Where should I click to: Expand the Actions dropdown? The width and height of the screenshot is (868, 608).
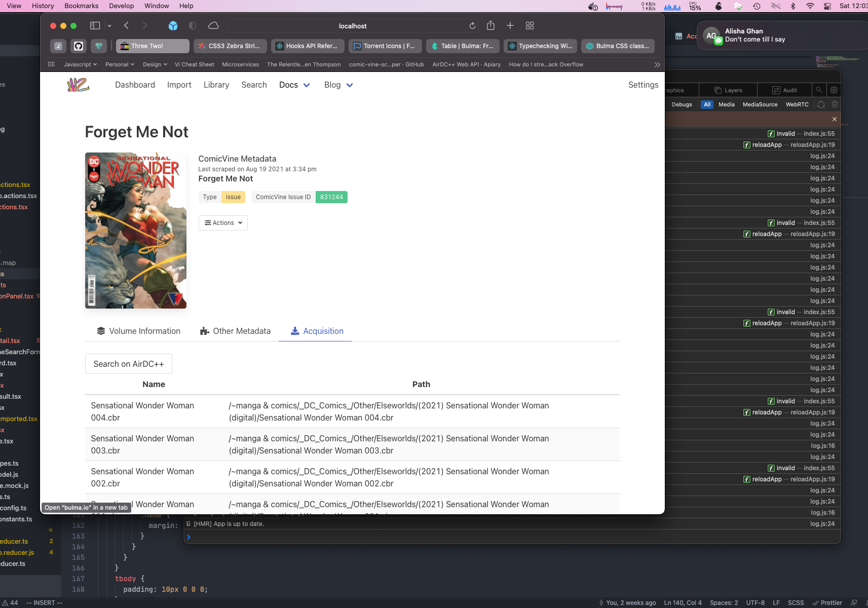pyautogui.click(x=223, y=223)
